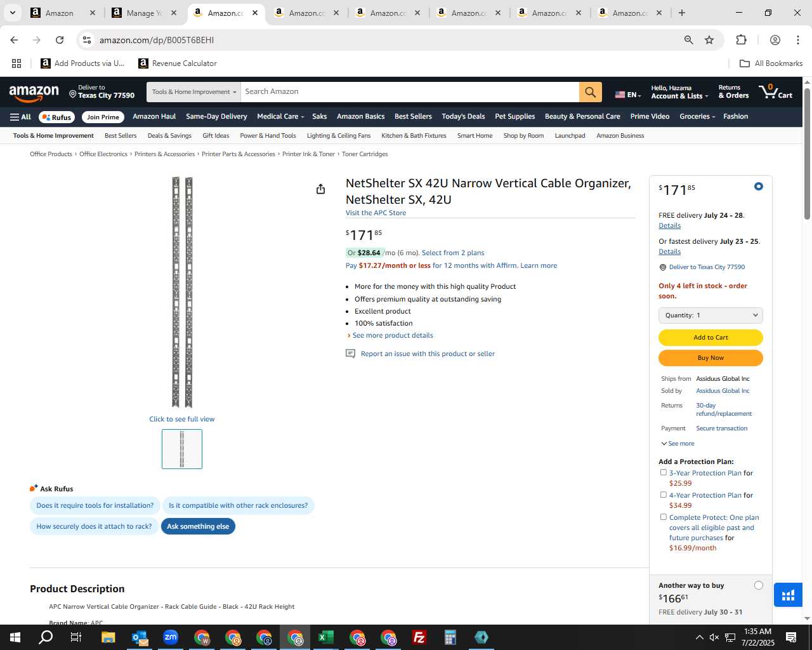Check the 4-Year Protection Plan box
The image size is (812, 650).
click(x=663, y=494)
